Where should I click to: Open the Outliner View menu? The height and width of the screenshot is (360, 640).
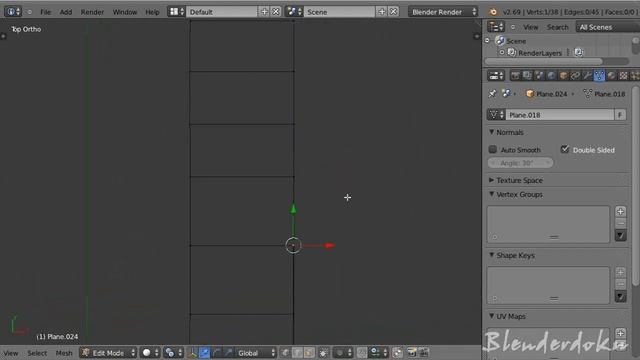(531, 27)
